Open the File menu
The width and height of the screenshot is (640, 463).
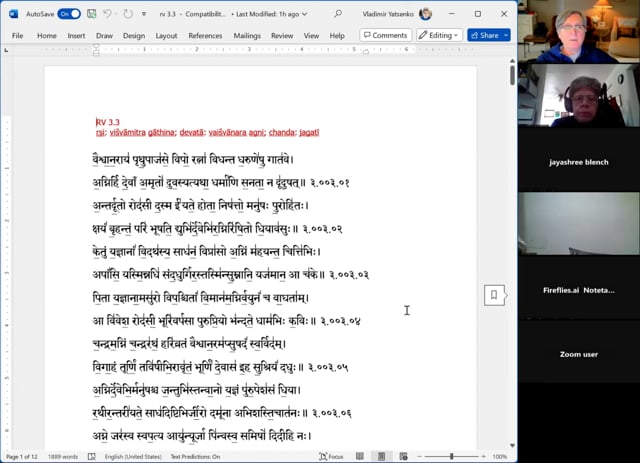click(x=18, y=36)
